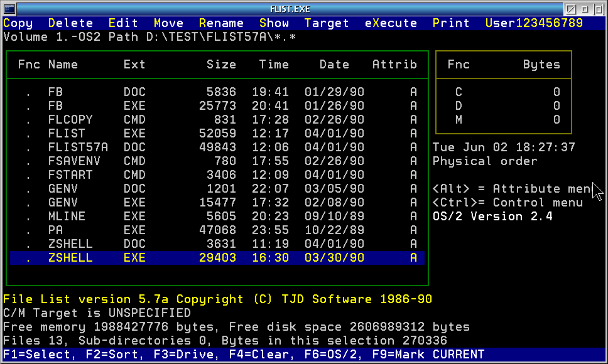Select the MLINE EXE file row
Image resolution: width=608 pixels, height=364 pixels.
(x=217, y=217)
